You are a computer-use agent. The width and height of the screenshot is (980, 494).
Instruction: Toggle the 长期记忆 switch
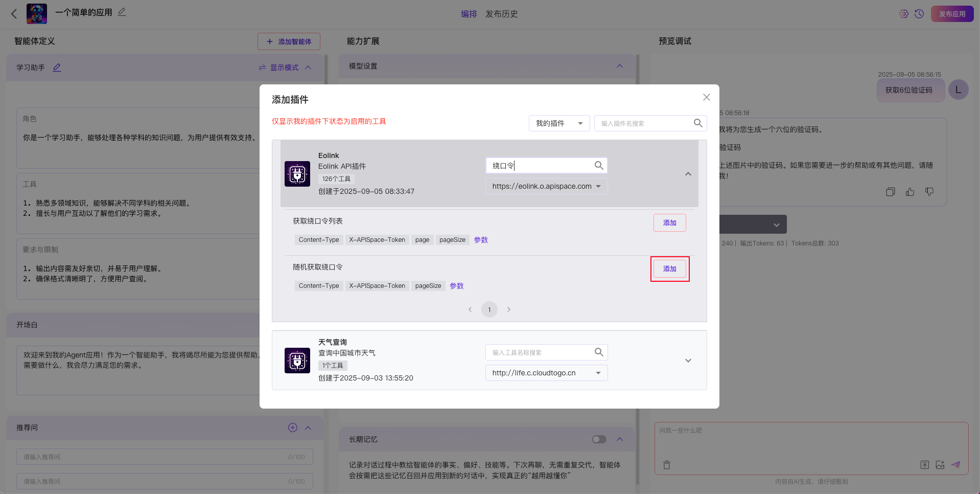[x=599, y=439]
